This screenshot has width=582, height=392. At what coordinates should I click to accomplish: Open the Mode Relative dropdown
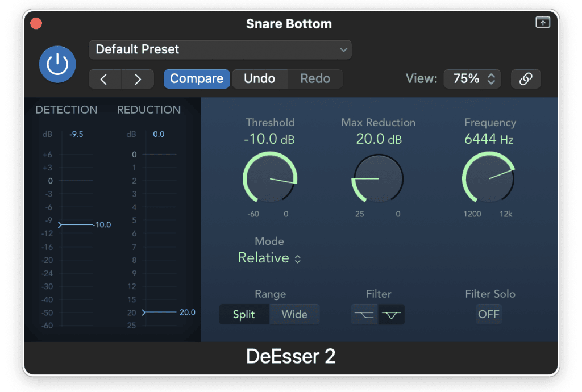(269, 258)
